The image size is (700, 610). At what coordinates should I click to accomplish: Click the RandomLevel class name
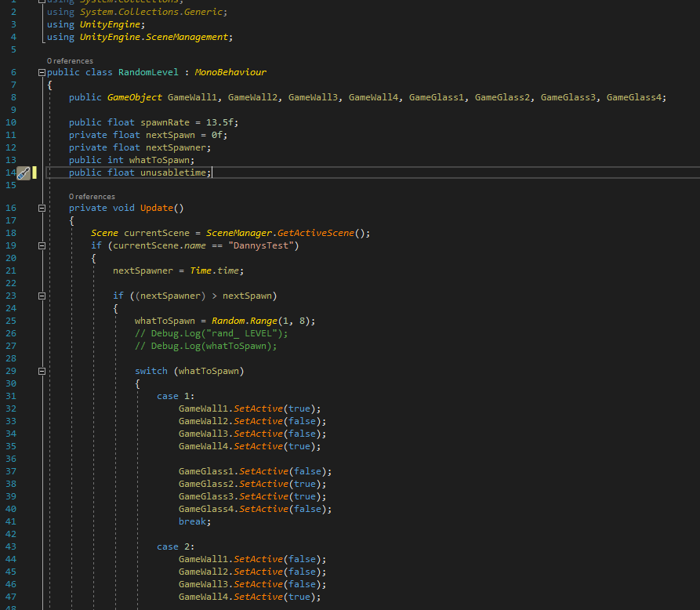pyautogui.click(x=148, y=72)
